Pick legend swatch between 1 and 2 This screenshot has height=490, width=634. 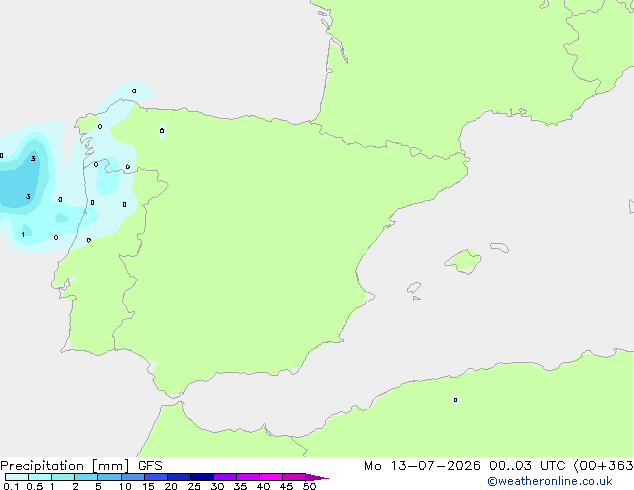point(63,477)
